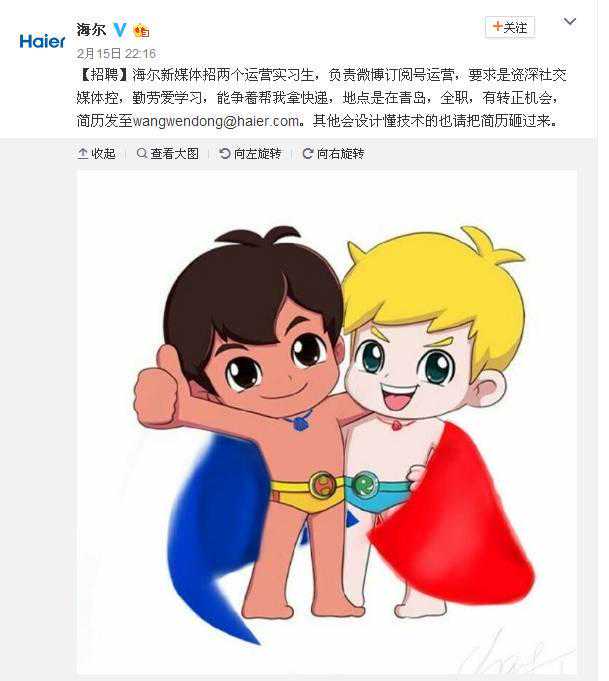The height and width of the screenshot is (681, 609).
Task: Click the orange membership badge icon
Action: pyautogui.click(x=142, y=30)
